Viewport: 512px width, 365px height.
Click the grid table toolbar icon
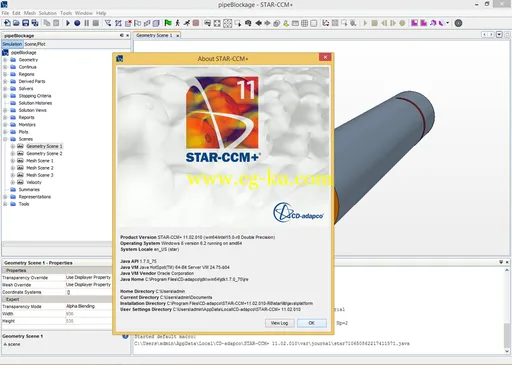304,23
